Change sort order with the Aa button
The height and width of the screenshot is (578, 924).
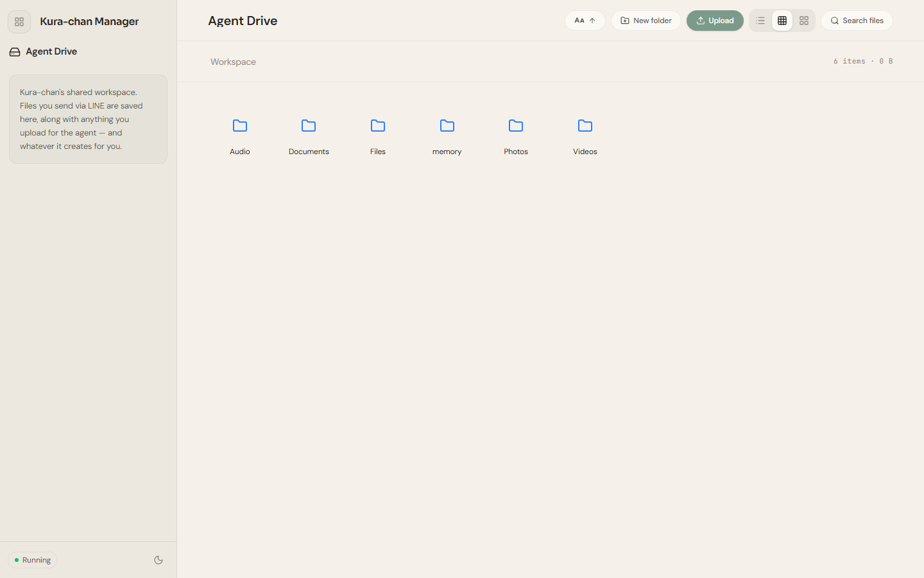click(585, 21)
